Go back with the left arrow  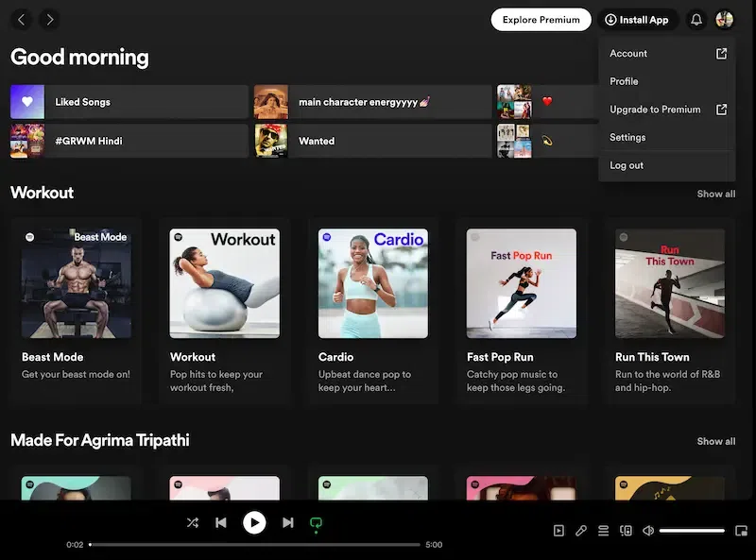pyautogui.click(x=22, y=19)
